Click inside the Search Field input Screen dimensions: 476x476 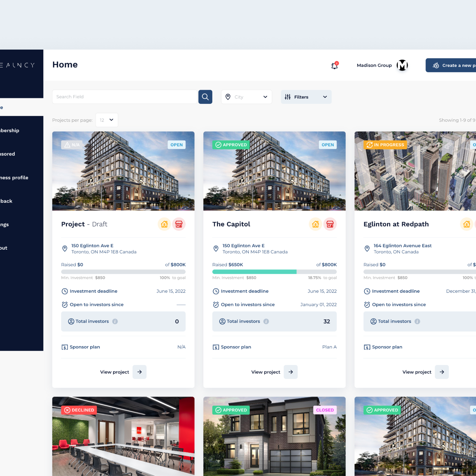(124, 97)
